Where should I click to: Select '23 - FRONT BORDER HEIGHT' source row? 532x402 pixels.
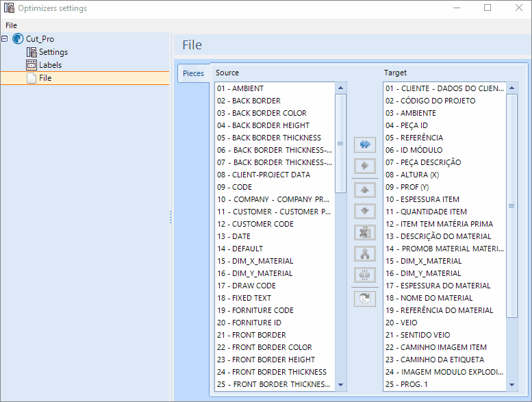pyautogui.click(x=275, y=360)
